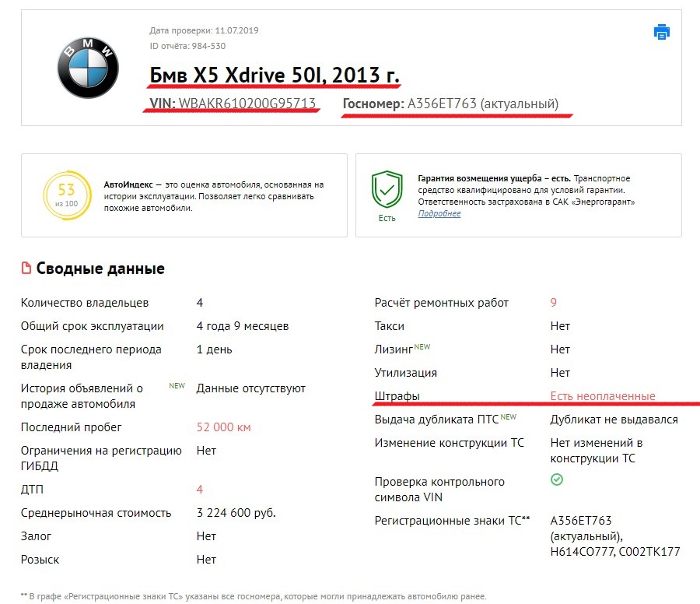This screenshot has width=700, height=604.
Task: Open the Подробнее link
Action: 439,213
